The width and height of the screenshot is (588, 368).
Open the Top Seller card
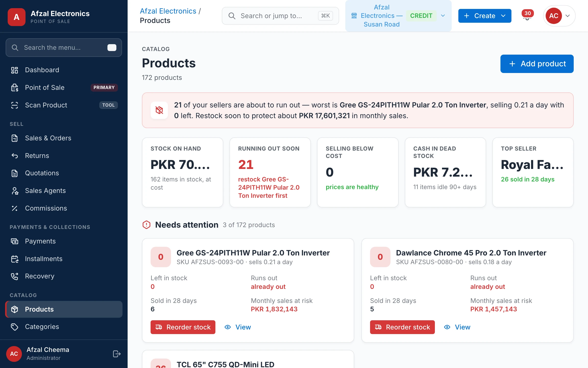pos(533,173)
